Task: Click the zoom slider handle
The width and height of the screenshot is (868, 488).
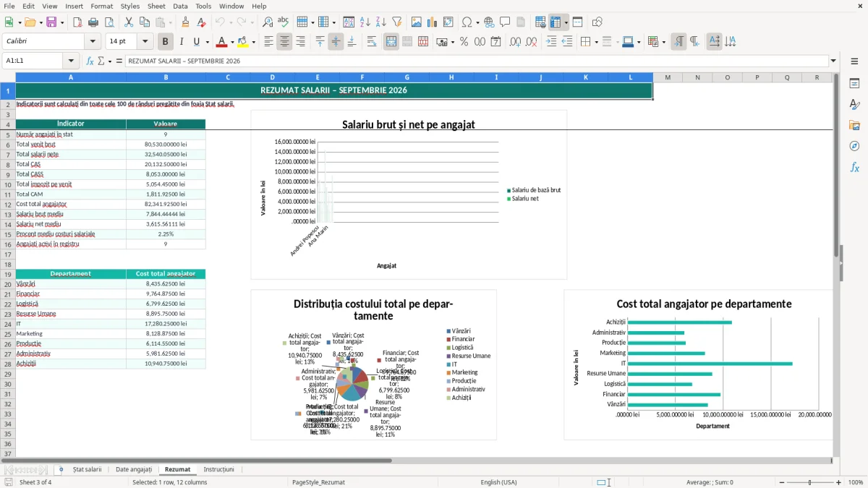Action: pos(809,482)
